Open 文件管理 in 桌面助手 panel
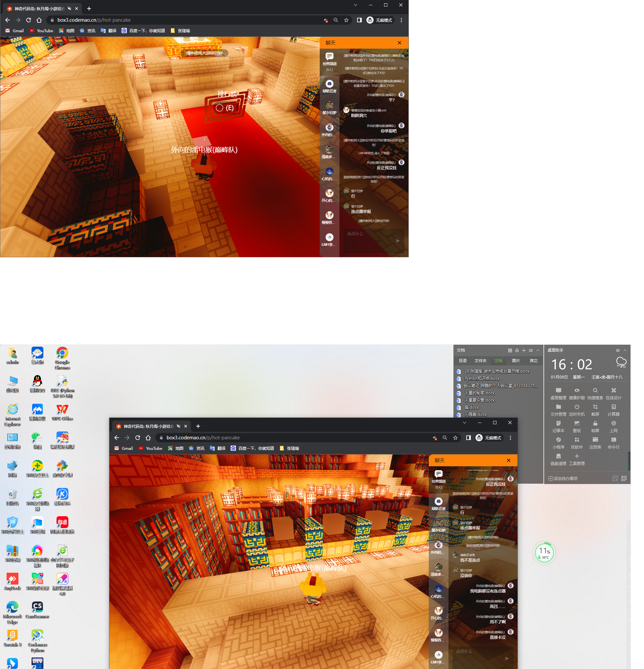The height and width of the screenshot is (669, 644). (x=558, y=410)
